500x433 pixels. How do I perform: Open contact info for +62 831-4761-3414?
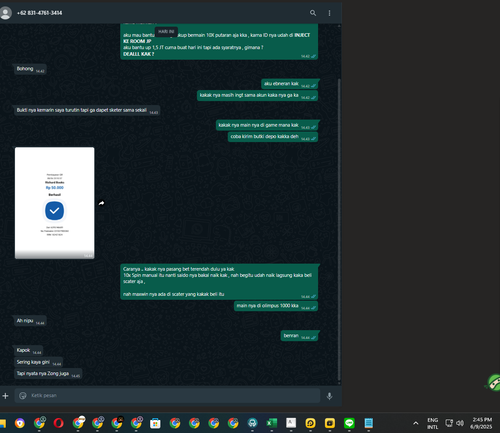pos(39,13)
